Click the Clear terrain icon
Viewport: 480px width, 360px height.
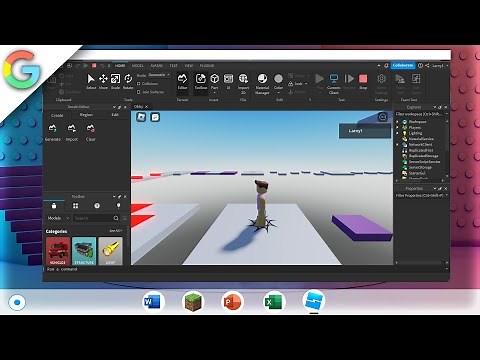(90, 128)
